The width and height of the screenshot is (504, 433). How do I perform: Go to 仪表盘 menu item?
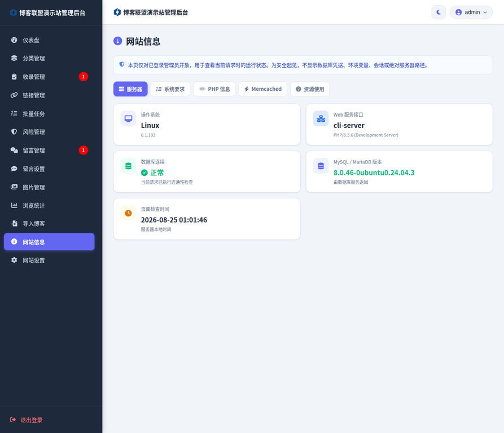pos(49,40)
